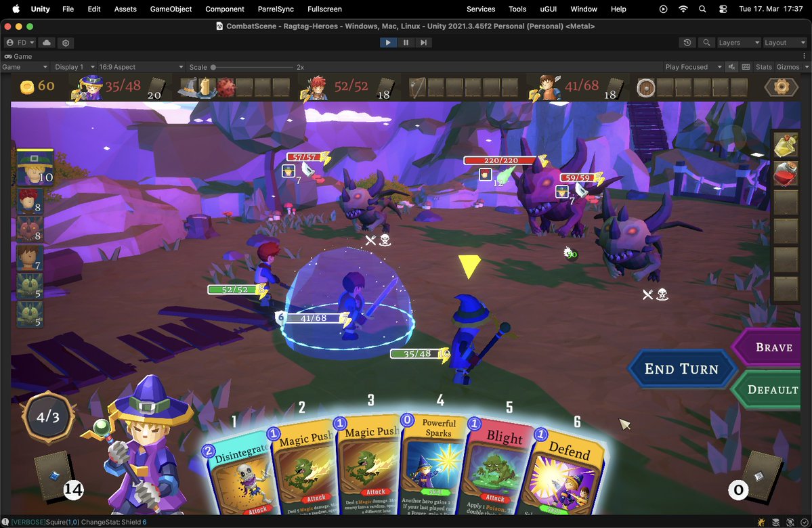Click the End Turn button
This screenshot has width=812, height=528.
point(681,369)
